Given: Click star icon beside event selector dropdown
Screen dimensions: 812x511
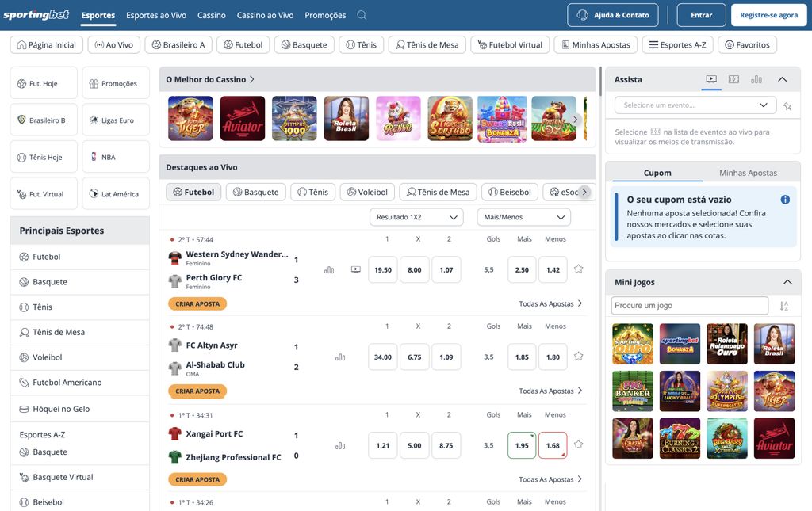Looking at the screenshot, I should 787,105.
